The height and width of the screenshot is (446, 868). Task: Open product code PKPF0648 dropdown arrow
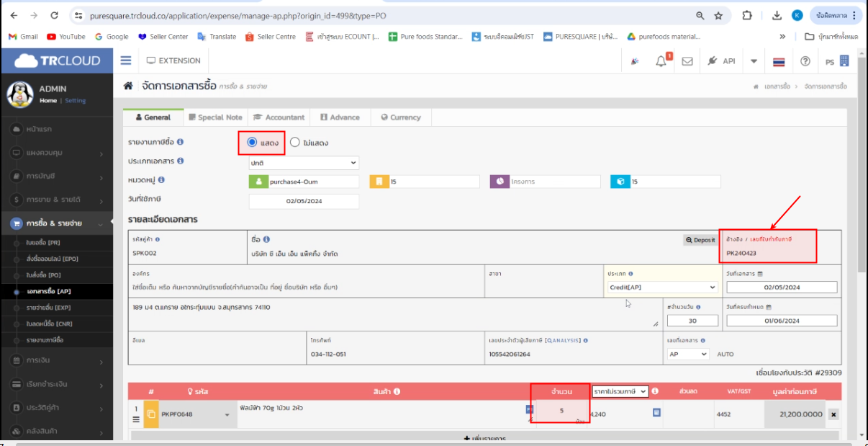(227, 414)
